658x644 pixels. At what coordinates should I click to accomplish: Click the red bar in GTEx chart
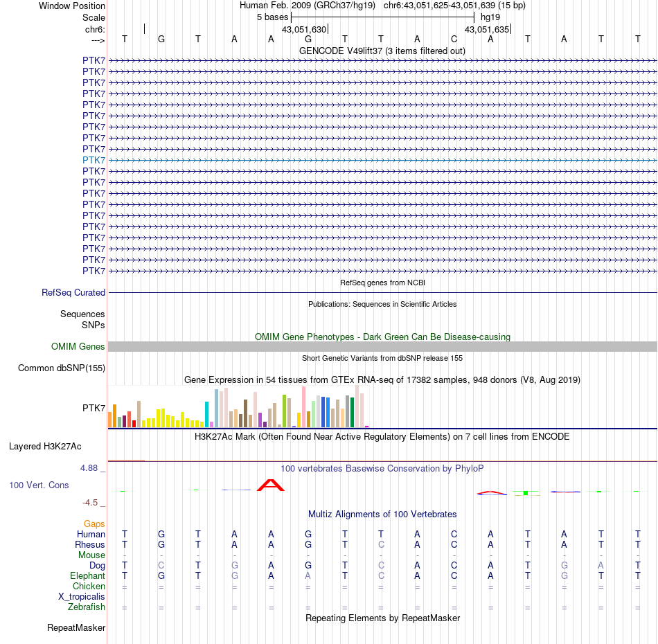point(134,424)
